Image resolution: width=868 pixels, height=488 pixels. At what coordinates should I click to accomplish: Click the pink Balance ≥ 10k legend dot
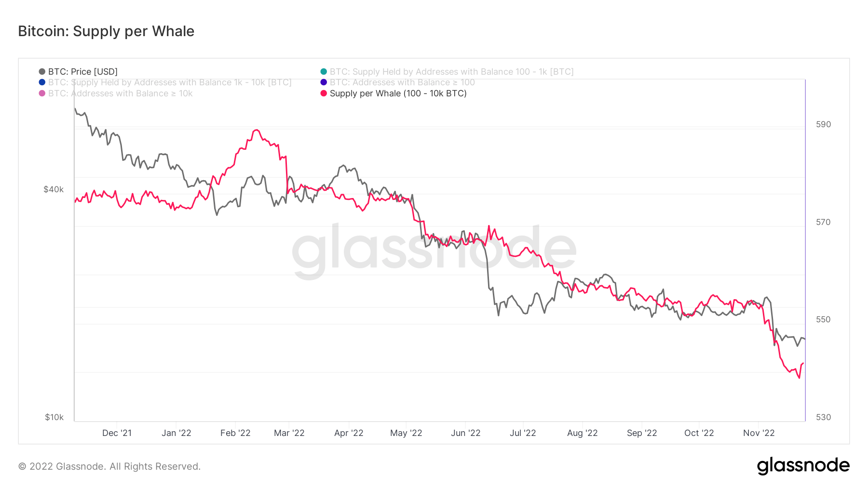pyautogui.click(x=42, y=93)
